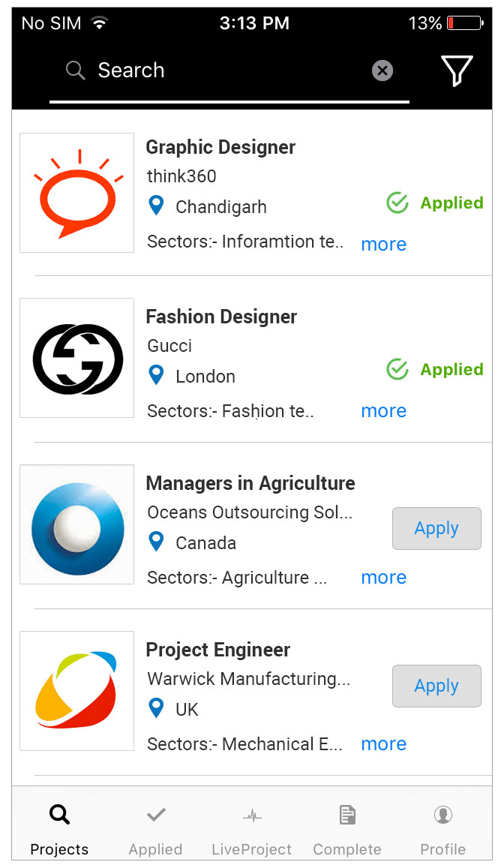Image resolution: width=504 pixels, height=868 pixels.
Task: Tap the magnifier icon in search bar
Action: coord(75,71)
